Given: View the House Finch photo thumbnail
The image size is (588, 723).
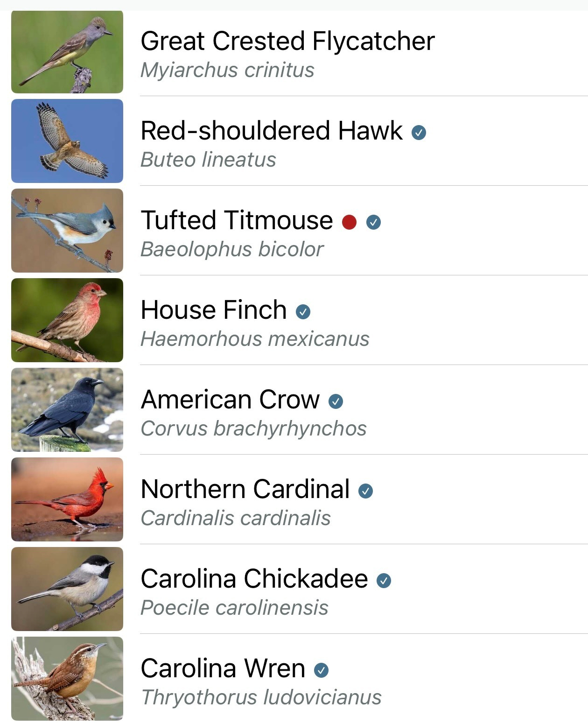Looking at the screenshot, I should coord(67,320).
